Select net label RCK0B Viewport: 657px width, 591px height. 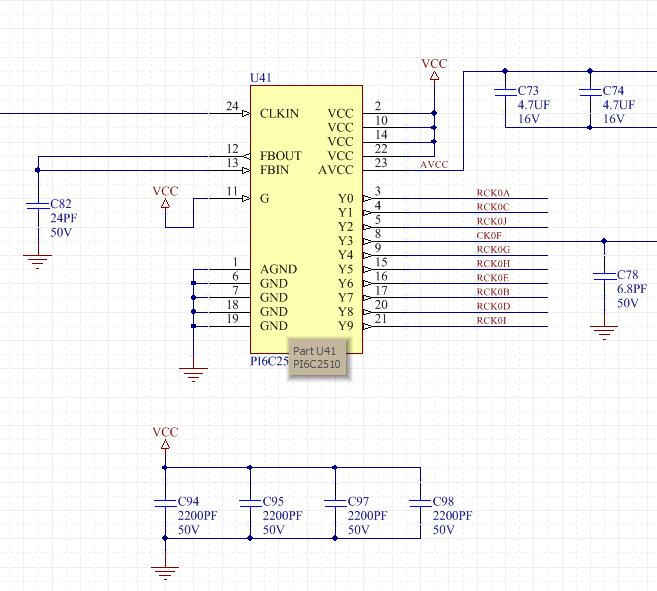click(x=493, y=292)
